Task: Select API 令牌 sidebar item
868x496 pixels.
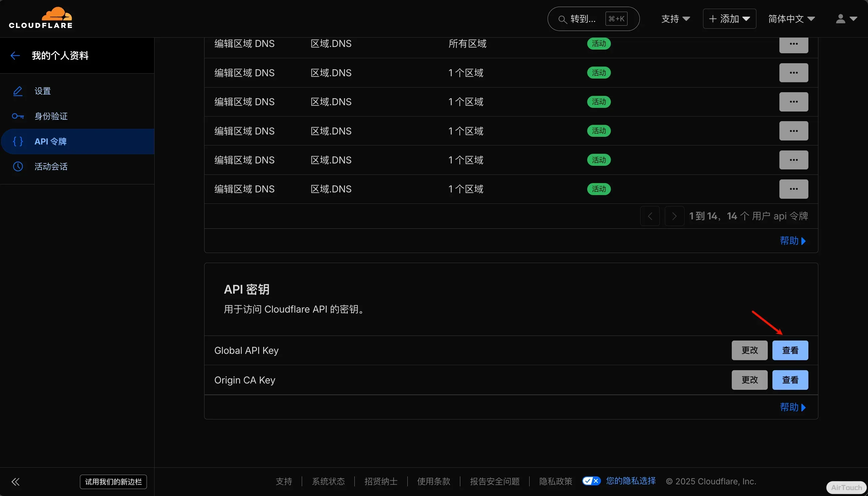Action: click(x=50, y=141)
